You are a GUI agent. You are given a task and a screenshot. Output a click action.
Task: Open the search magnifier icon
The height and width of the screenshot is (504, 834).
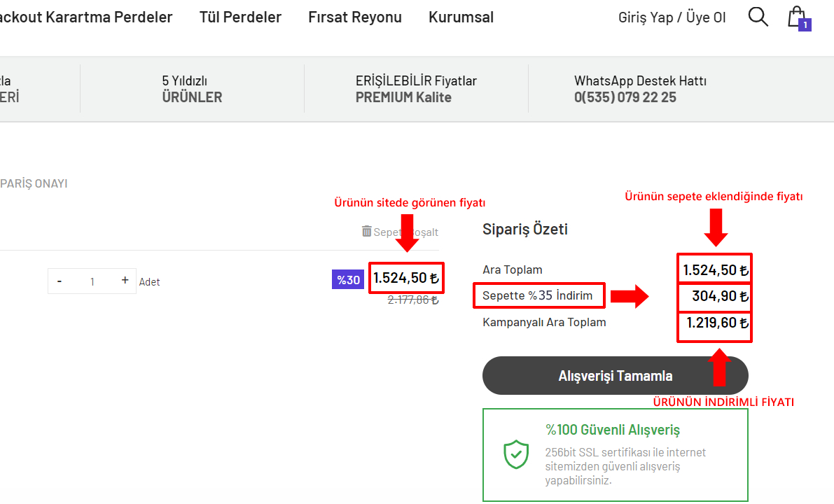pyautogui.click(x=758, y=17)
